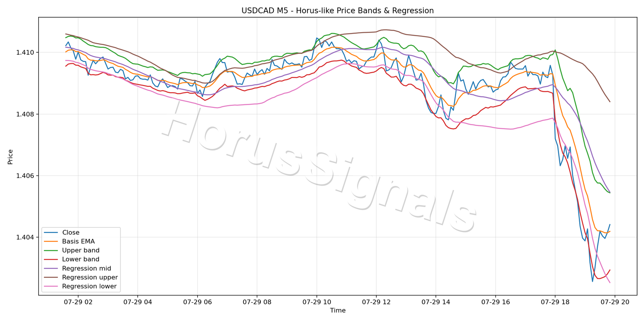Click the '07-29 10' time axis label
This screenshot has height=322, width=644.
pos(316,302)
